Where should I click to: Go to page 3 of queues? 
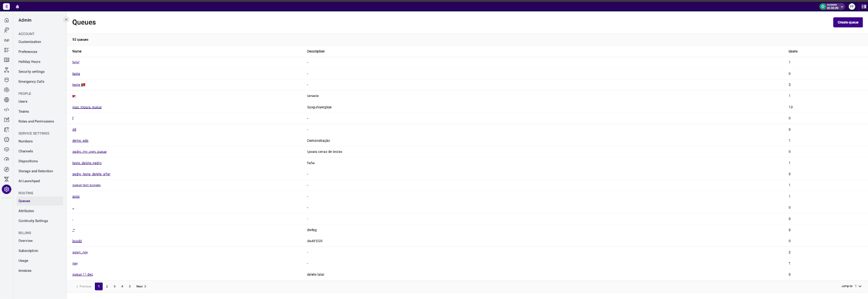pos(114,287)
